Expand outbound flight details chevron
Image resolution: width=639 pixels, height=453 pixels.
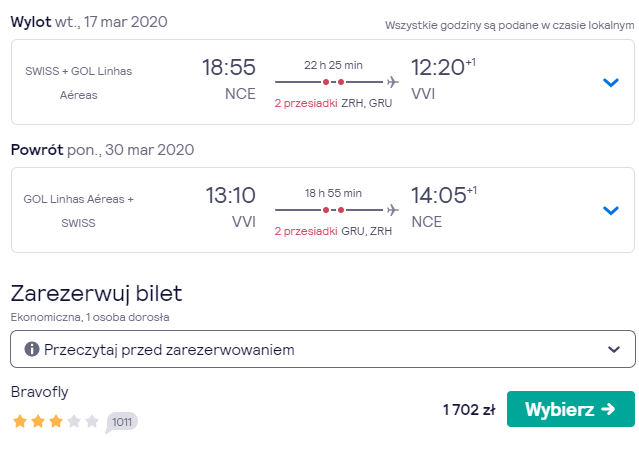tap(610, 83)
